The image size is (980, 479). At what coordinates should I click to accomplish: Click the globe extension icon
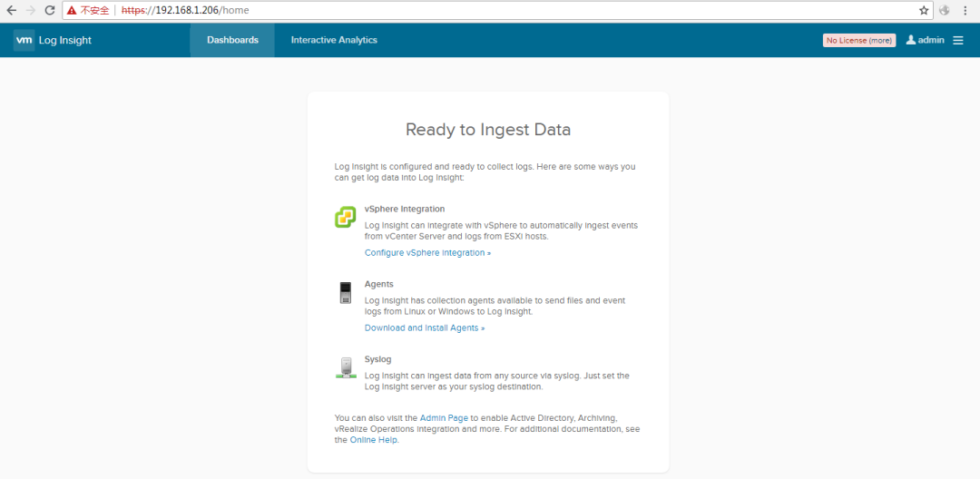point(945,11)
